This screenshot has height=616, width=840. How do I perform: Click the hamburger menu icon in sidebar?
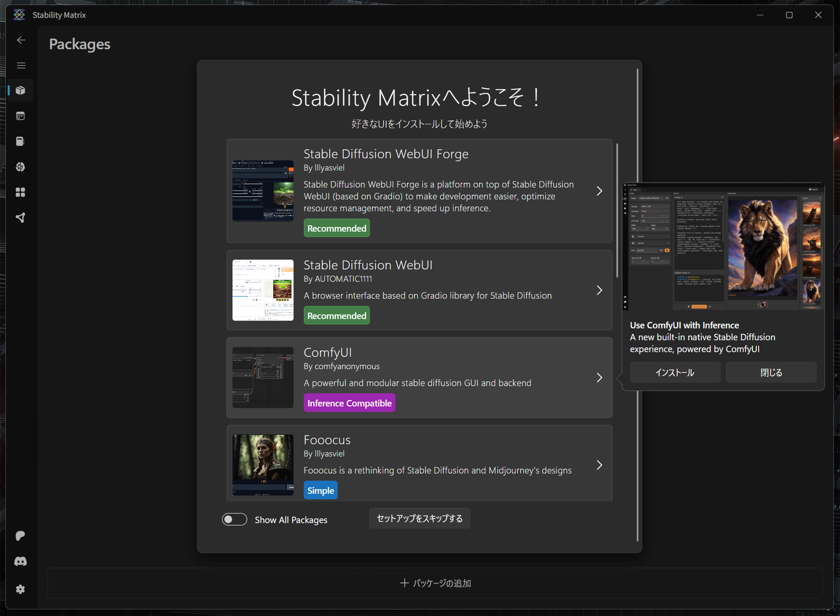(x=21, y=66)
